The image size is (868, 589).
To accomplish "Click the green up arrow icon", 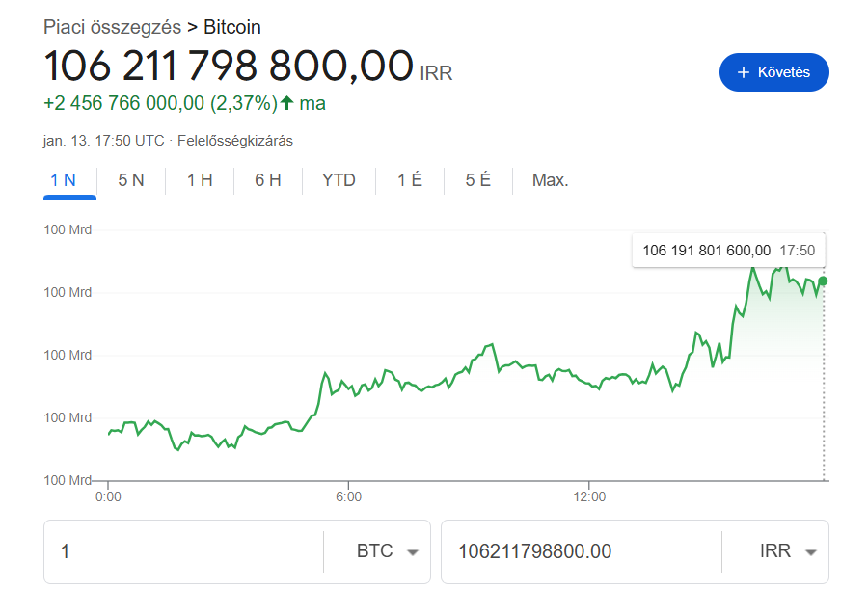I will [286, 103].
